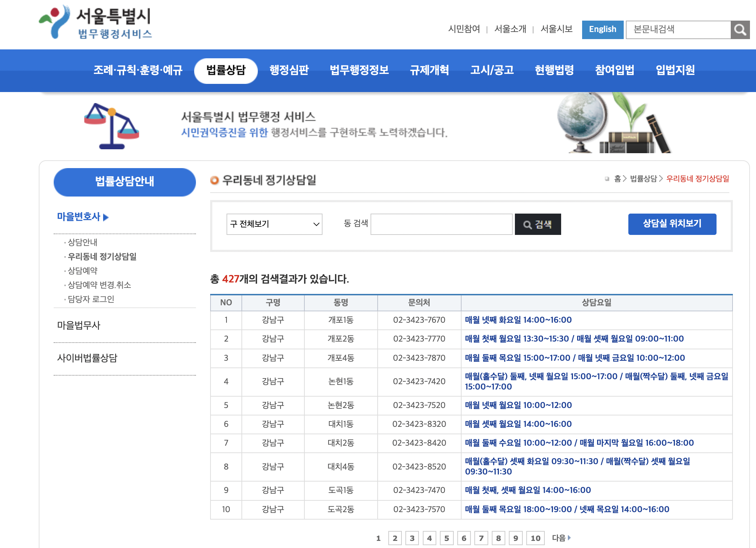Click 개포2동 schedule link
This screenshot has width=756, height=548.
point(574,339)
